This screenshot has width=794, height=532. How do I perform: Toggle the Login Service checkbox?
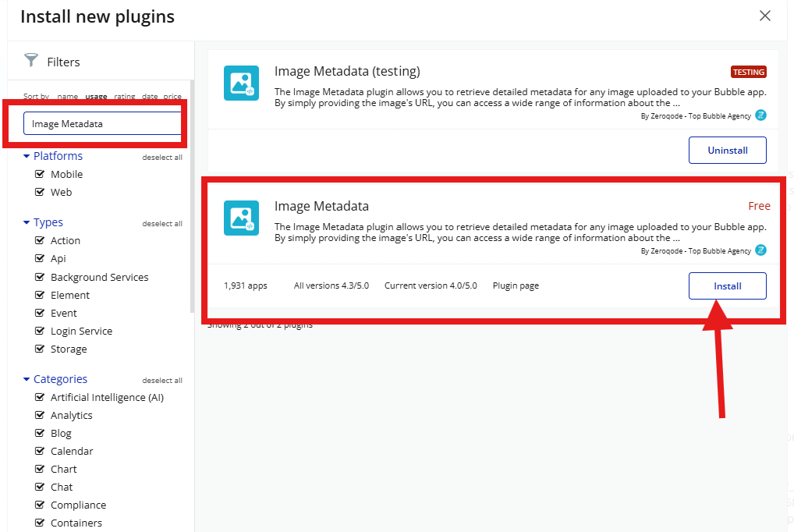pyautogui.click(x=40, y=331)
